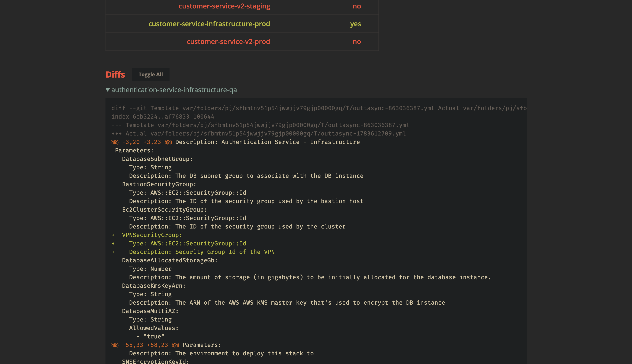Click the 'no' status for customer-service-v2-prod
This screenshot has width=632, height=364.
(357, 41)
